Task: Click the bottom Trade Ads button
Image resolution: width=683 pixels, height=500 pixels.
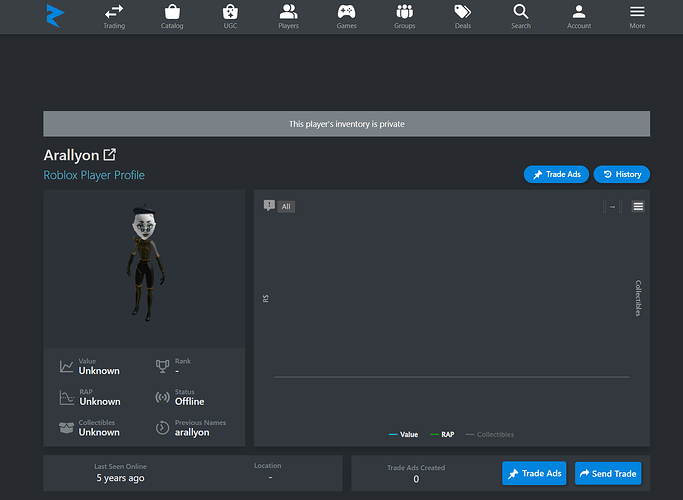Action: (534, 473)
